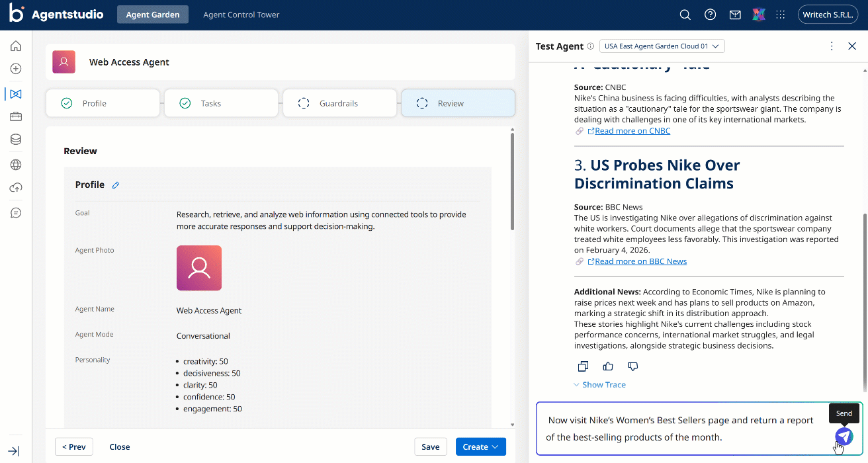Copy the agent response with copy icon

583,366
